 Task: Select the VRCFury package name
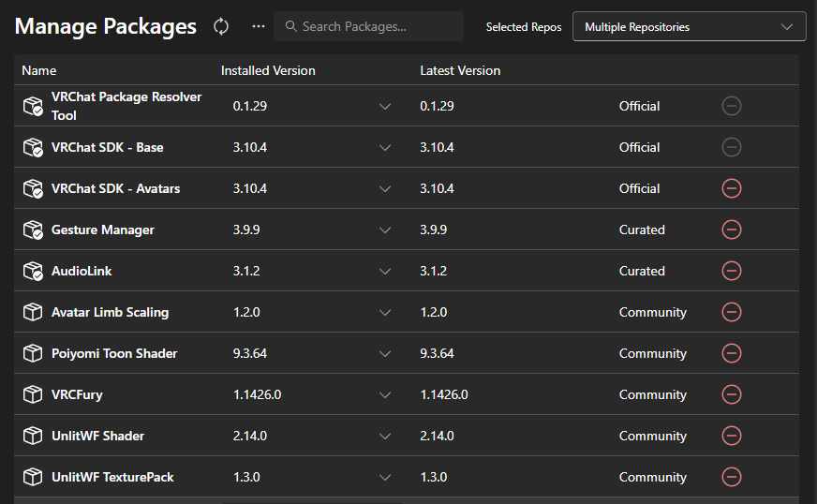pyautogui.click(x=77, y=394)
